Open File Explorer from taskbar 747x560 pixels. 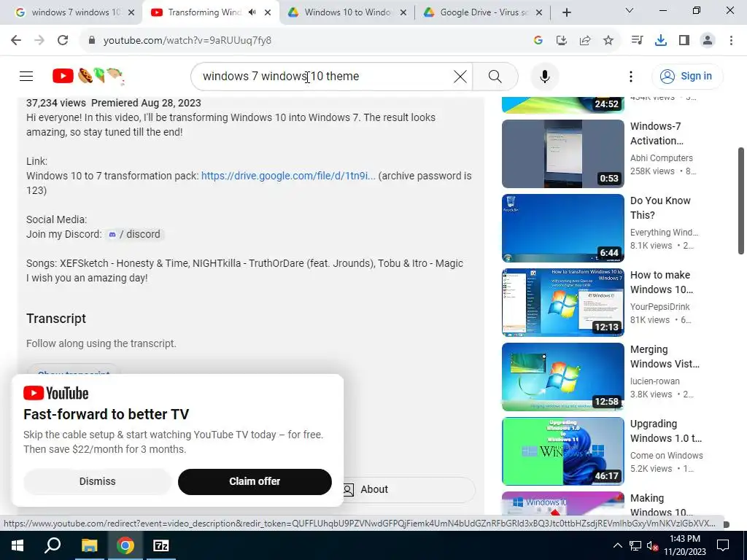[x=89, y=545]
